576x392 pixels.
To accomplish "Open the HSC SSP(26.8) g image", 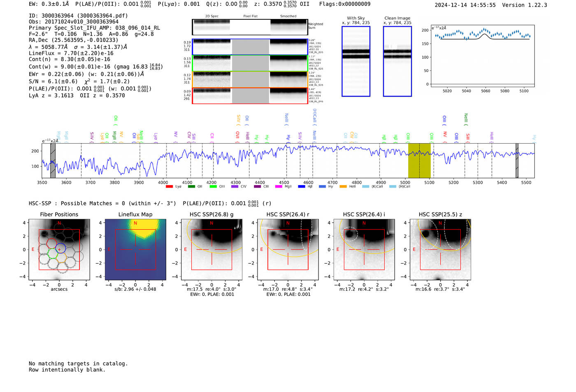I will click(x=212, y=250).
